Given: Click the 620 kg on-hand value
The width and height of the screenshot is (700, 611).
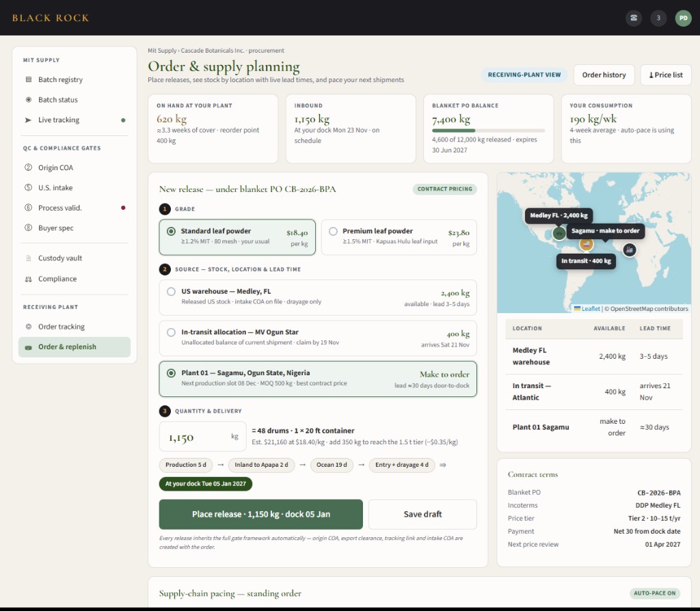Looking at the screenshot, I should pyautogui.click(x=172, y=119).
